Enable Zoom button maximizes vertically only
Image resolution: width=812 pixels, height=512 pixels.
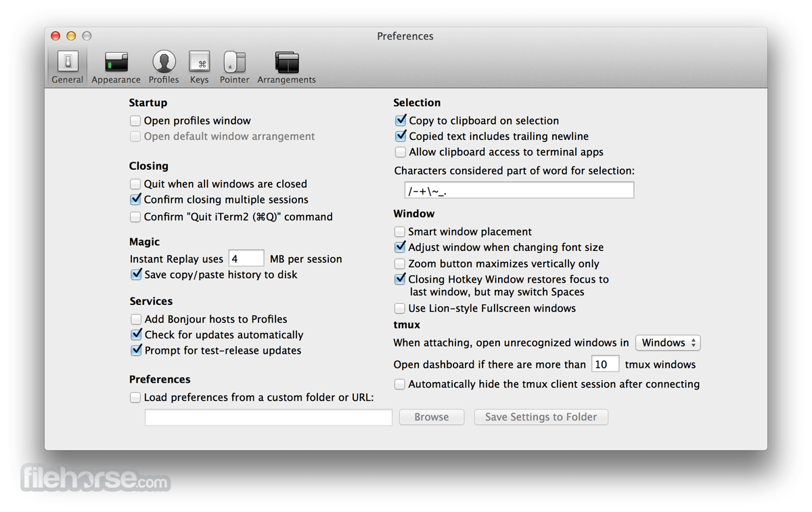coord(400,264)
